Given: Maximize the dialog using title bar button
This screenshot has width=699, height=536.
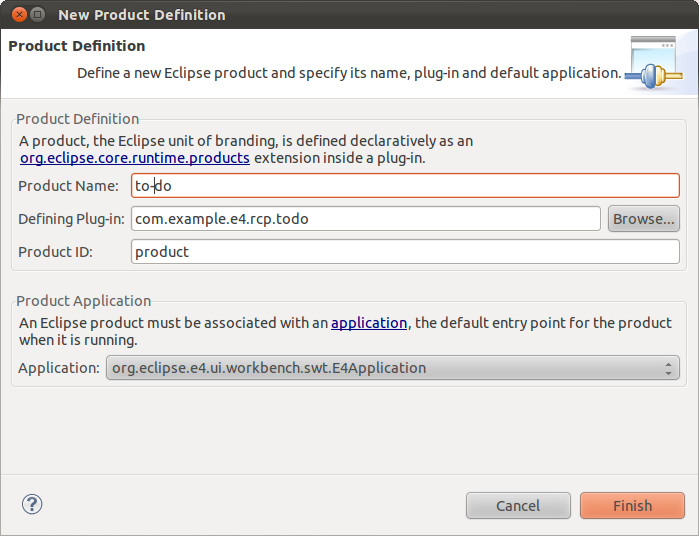Looking at the screenshot, I should (x=36, y=15).
